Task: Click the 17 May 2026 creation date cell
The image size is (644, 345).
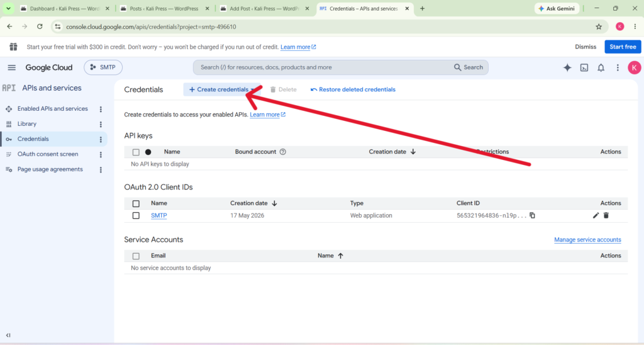Action: [x=247, y=215]
